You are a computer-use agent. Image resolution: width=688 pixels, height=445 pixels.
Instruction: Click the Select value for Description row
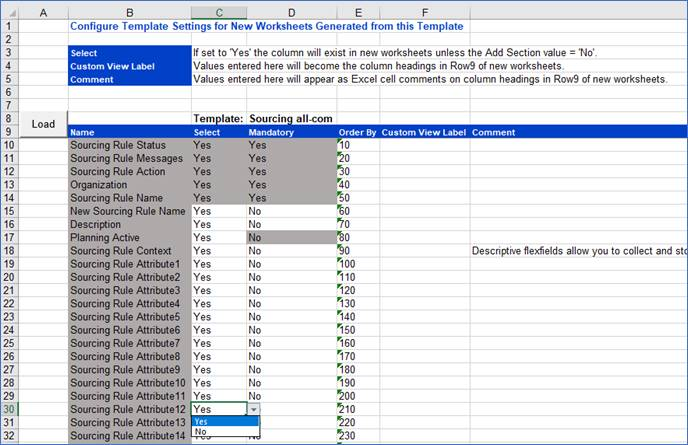[x=219, y=224]
